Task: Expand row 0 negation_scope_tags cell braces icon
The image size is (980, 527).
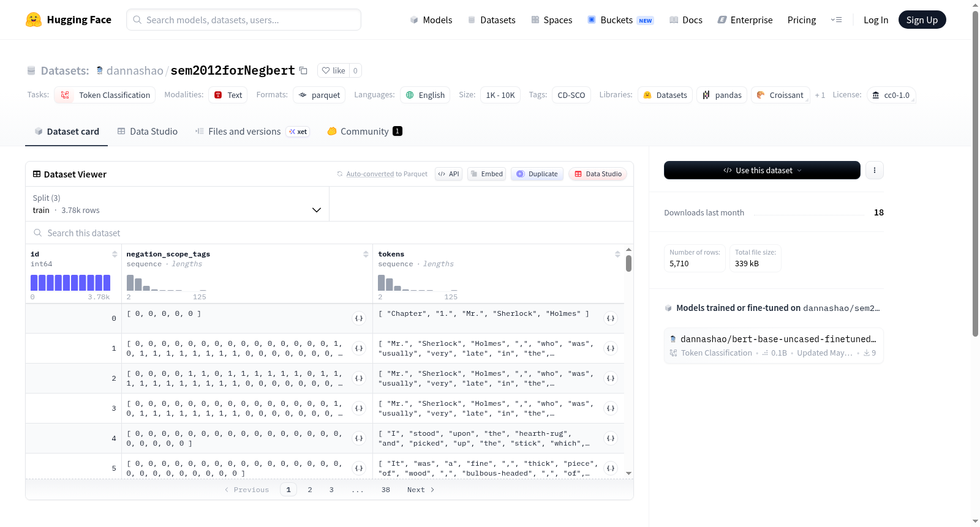Action: (359, 318)
